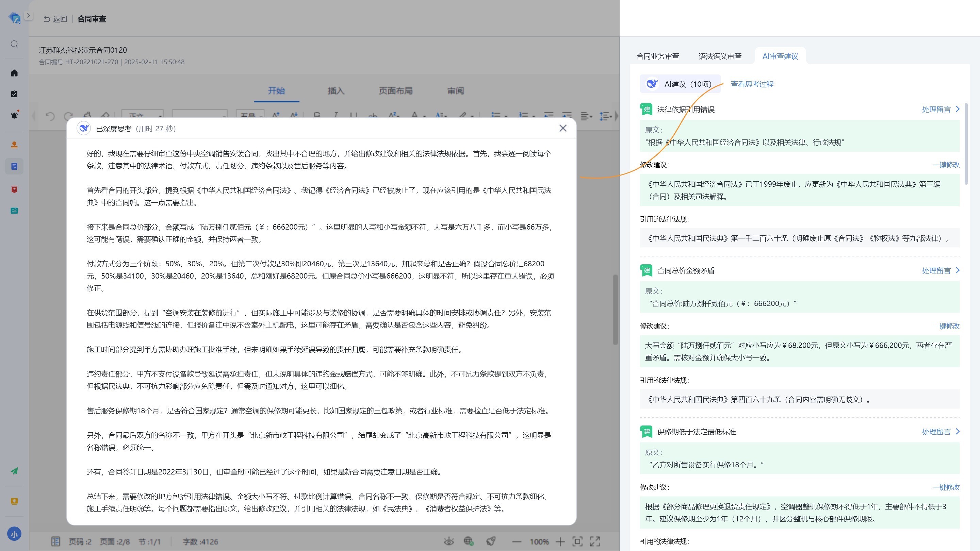
Task: Expand the left sidebar with chevron
Action: click(x=28, y=16)
